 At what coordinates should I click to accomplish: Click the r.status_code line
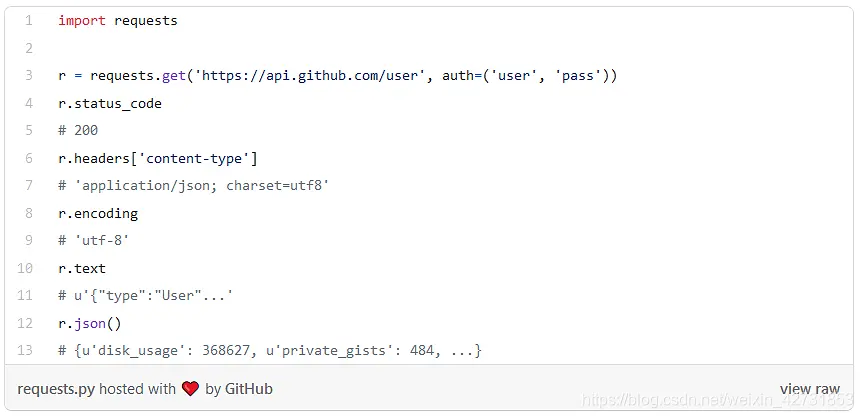(110, 104)
